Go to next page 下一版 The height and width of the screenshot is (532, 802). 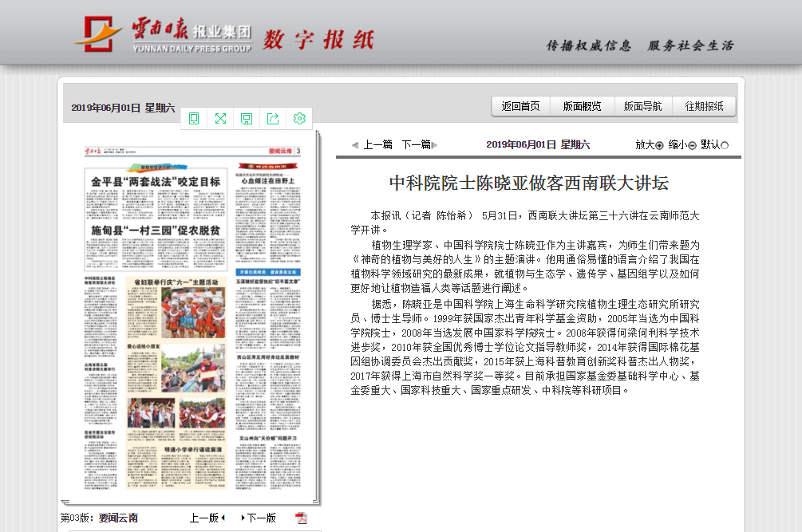click(259, 518)
